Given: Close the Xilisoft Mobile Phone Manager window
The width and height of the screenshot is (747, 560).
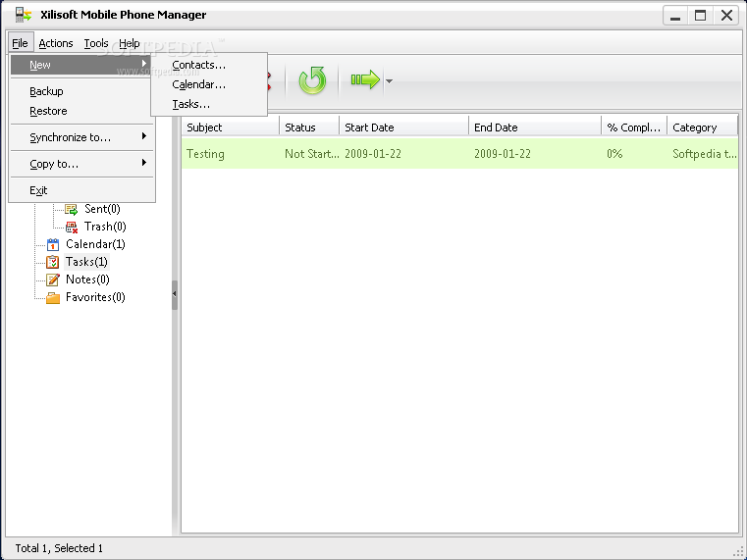Looking at the screenshot, I should 726,16.
